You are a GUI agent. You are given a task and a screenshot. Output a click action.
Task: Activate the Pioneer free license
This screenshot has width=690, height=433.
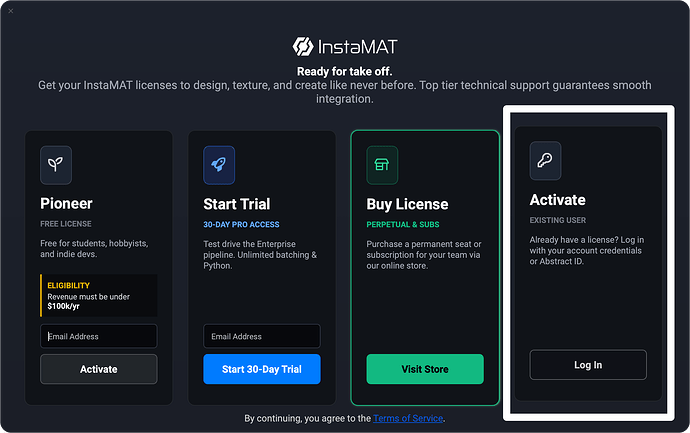click(99, 369)
